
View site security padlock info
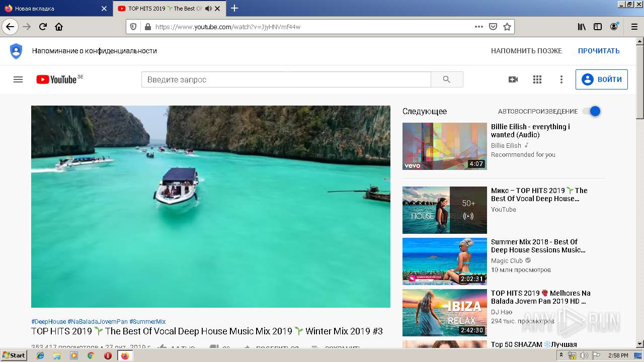tap(147, 27)
